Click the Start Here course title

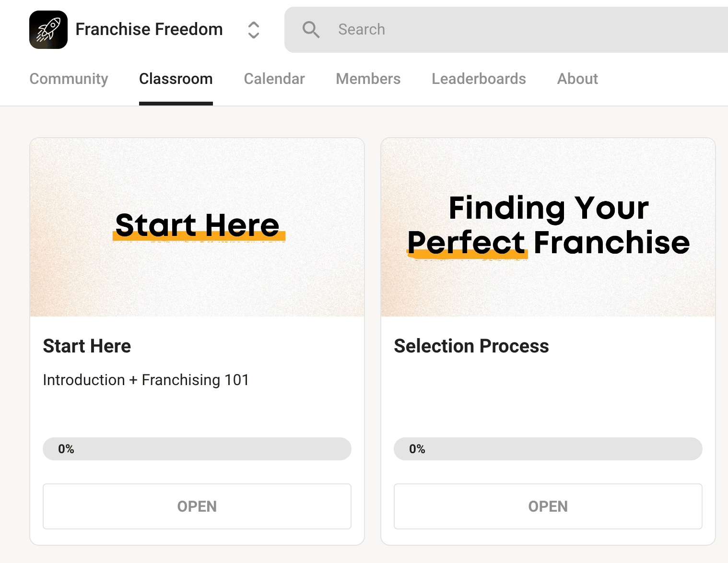point(87,346)
